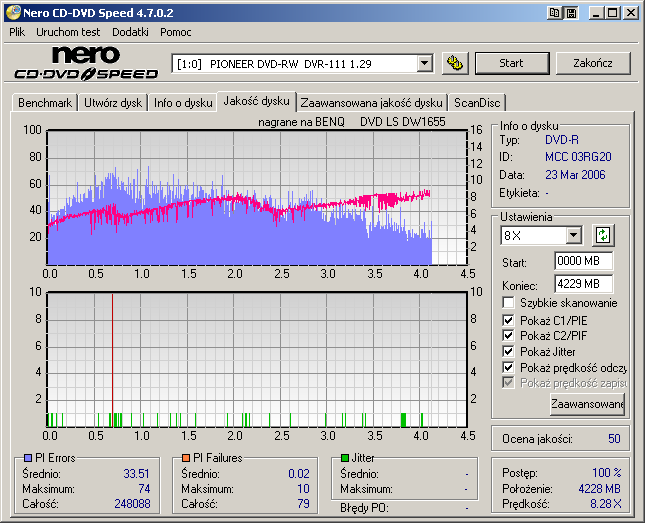Image resolution: width=645 pixels, height=523 pixels.
Task: Click the position value 4228 MB
Action: 599,488
